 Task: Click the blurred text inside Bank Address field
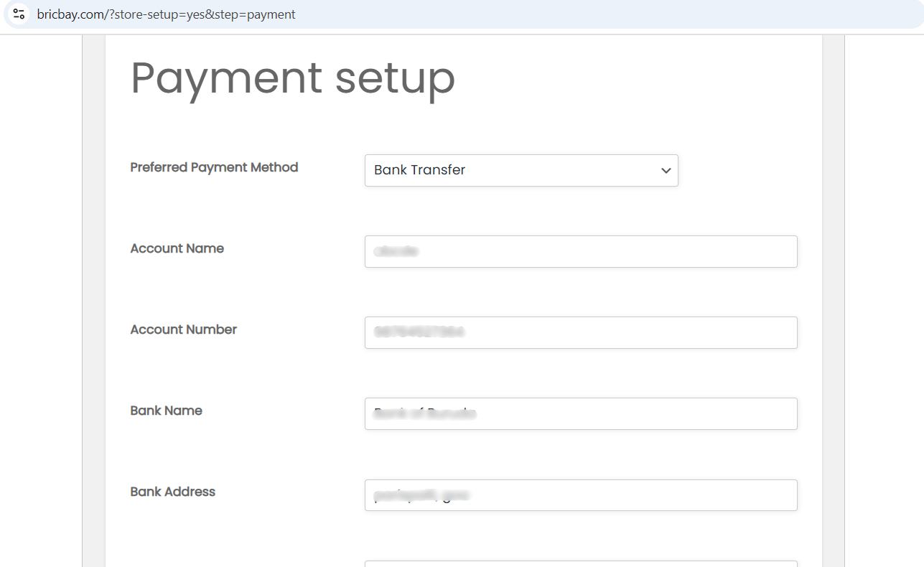click(421, 495)
